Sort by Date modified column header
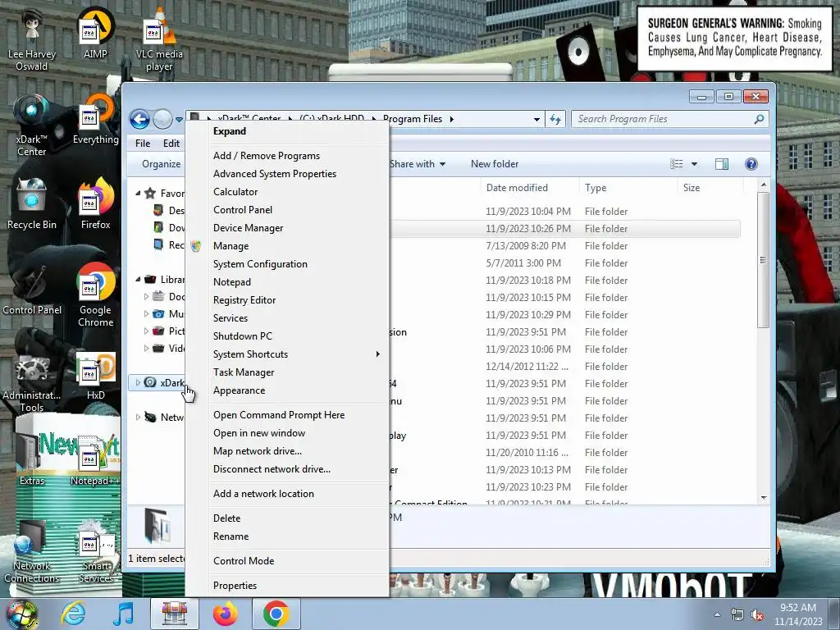The image size is (840, 630). coord(530,188)
